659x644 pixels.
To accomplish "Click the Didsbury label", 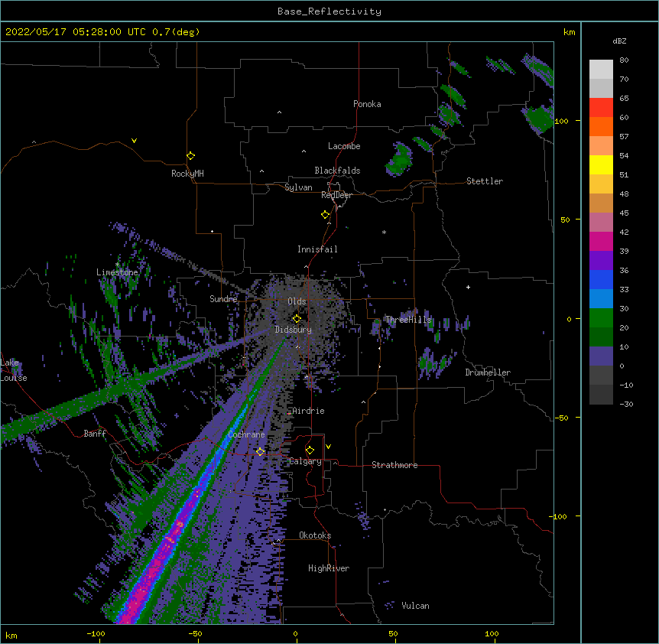I will coord(294,330).
